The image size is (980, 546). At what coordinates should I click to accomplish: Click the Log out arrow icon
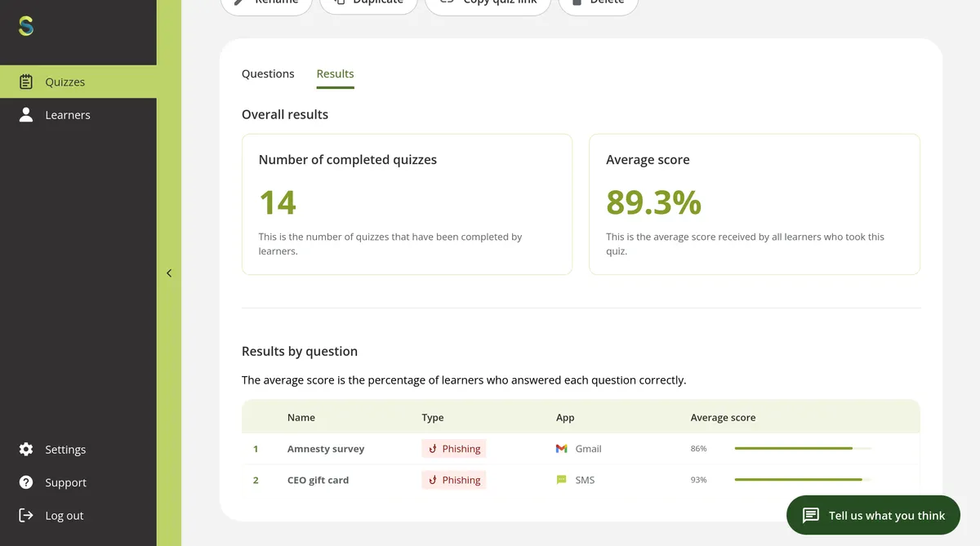[x=26, y=515]
